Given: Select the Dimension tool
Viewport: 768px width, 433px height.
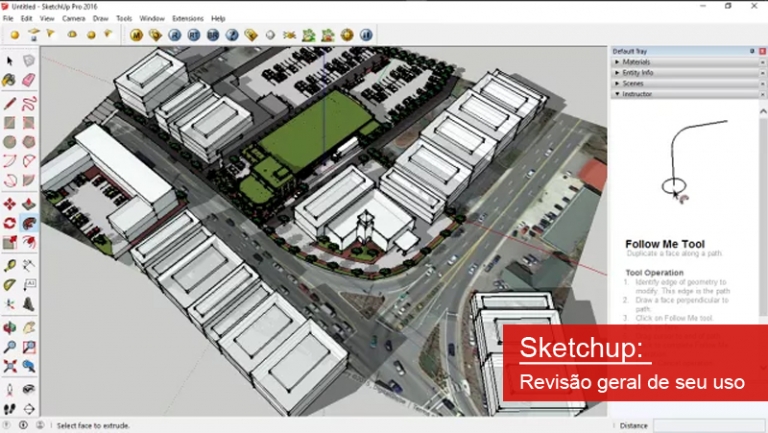Looking at the screenshot, I should click(x=29, y=266).
